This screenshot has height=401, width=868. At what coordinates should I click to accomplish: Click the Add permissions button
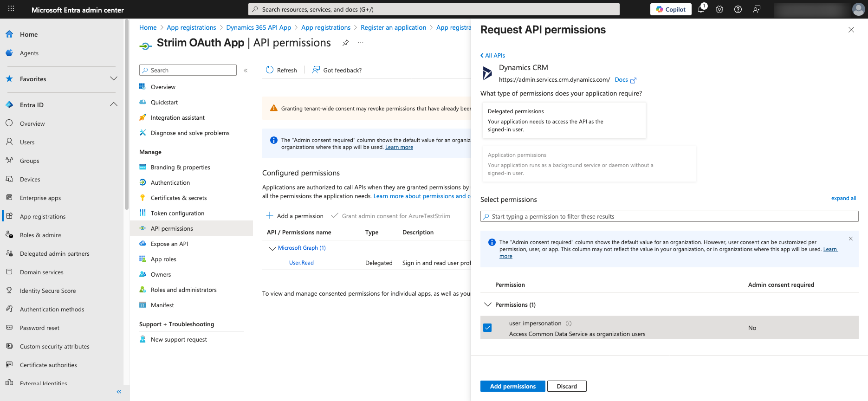[x=513, y=386]
